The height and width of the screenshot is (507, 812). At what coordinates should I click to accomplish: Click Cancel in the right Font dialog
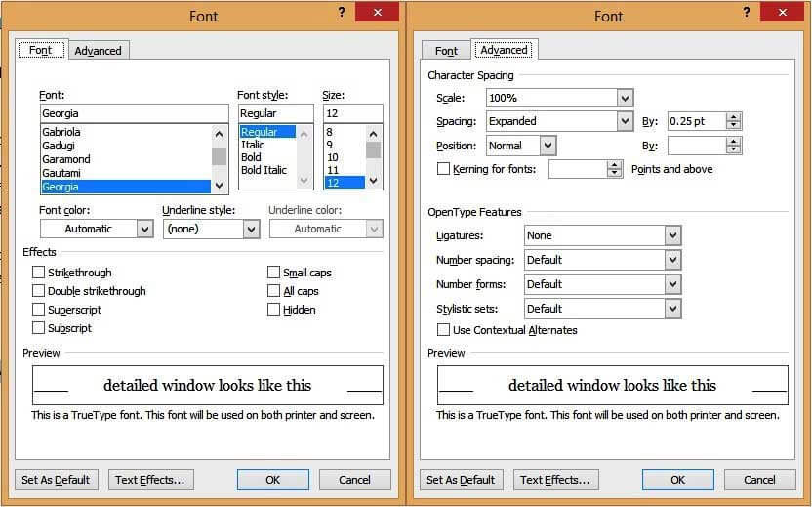tap(759, 480)
